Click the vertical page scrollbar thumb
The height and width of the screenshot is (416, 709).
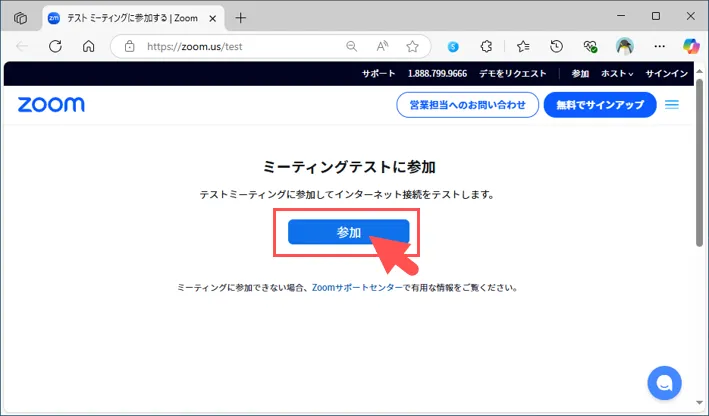pyautogui.click(x=700, y=163)
